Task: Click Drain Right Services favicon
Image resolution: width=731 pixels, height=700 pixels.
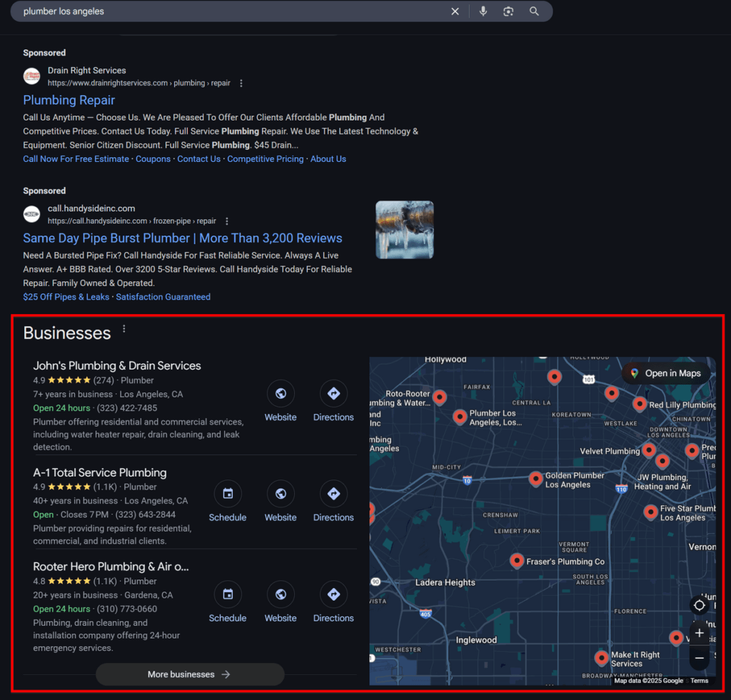Action: (x=31, y=76)
